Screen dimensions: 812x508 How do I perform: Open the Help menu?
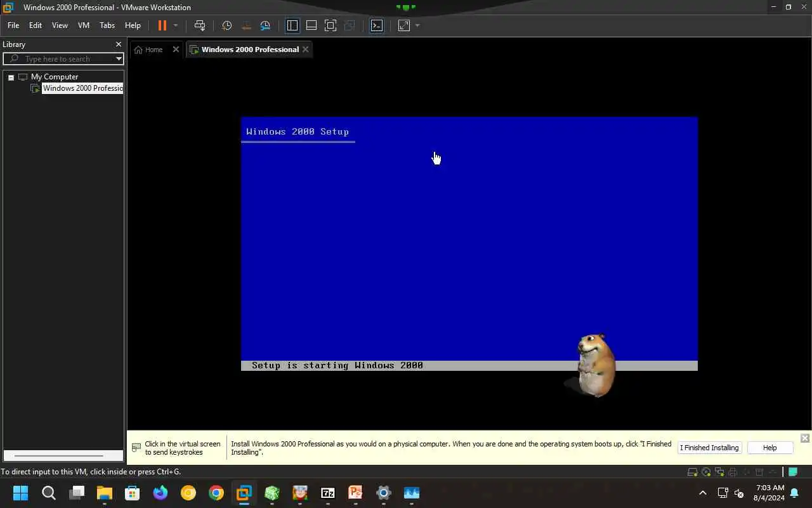(x=133, y=25)
